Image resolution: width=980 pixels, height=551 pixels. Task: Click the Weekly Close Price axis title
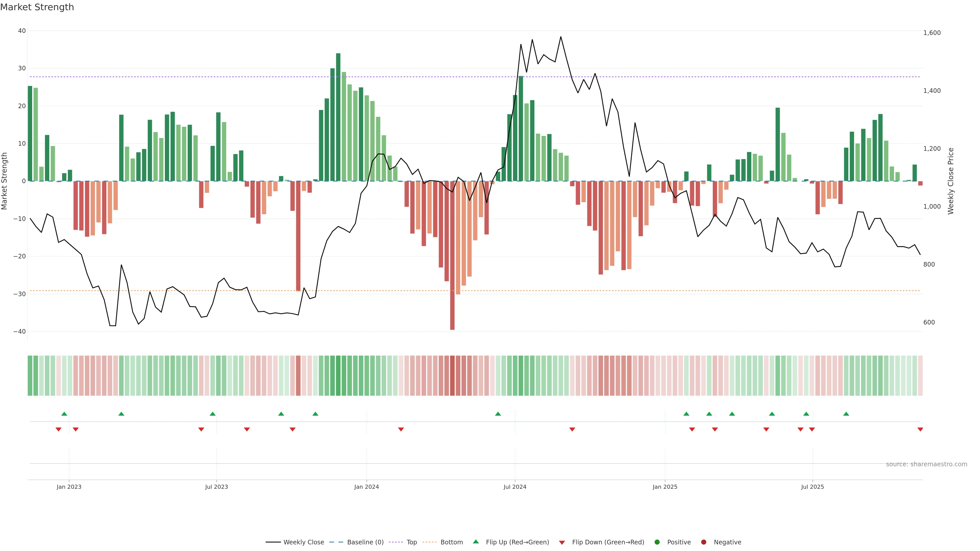click(x=951, y=181)
